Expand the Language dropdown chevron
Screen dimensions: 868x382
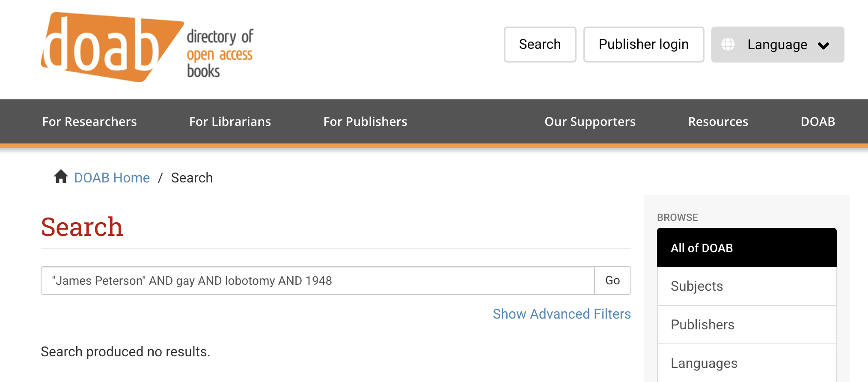click(x=823, y=45)
